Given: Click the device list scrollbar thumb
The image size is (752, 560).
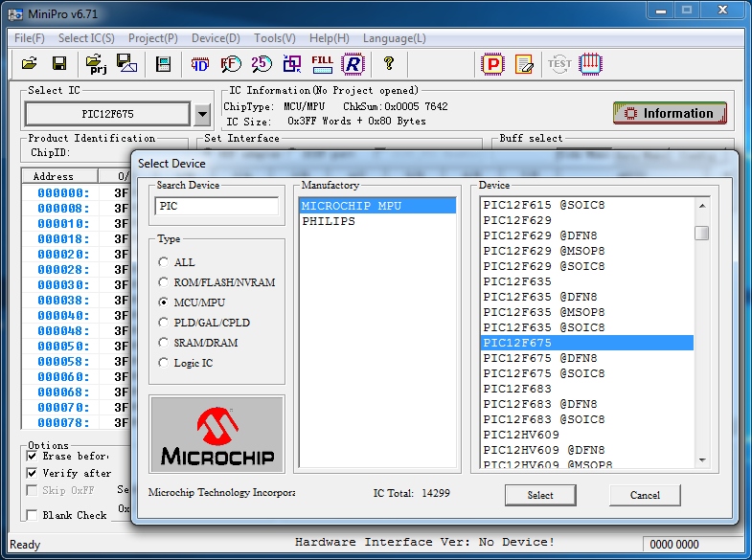Looking at the screenshot, I should click(702, 234).
